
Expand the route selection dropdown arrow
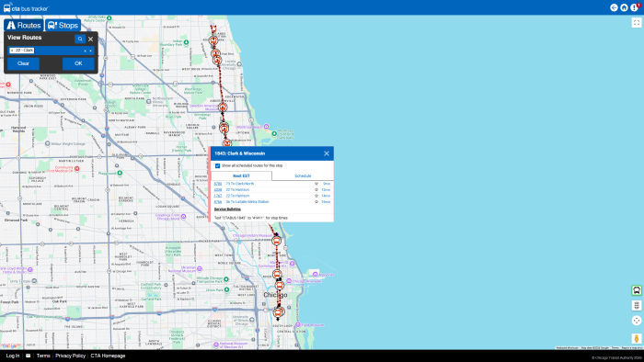pyautogui.click(x=91, y=51)
